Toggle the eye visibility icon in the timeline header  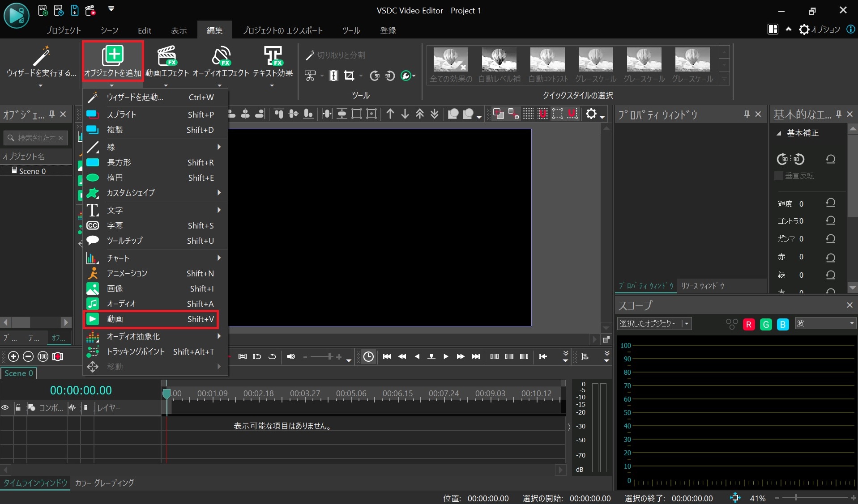[5, 407]
